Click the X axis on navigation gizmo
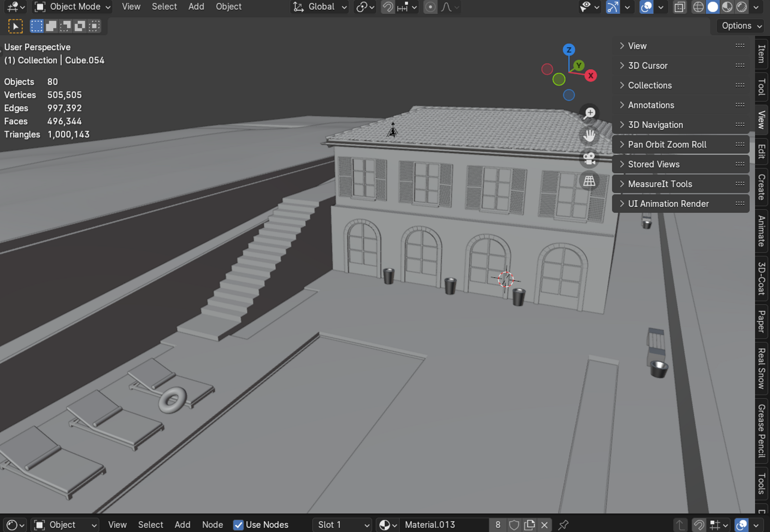770x532 pixels. tap(591, 75)
